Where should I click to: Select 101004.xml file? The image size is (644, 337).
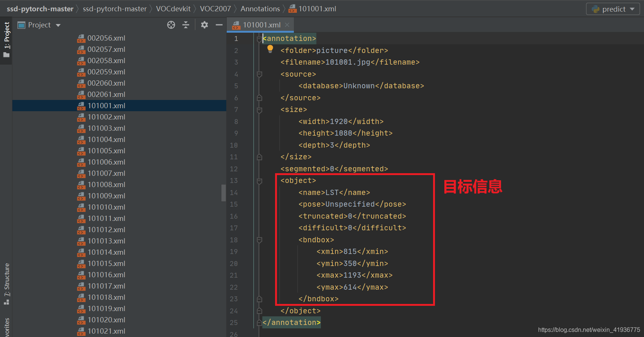pos(106,139)
